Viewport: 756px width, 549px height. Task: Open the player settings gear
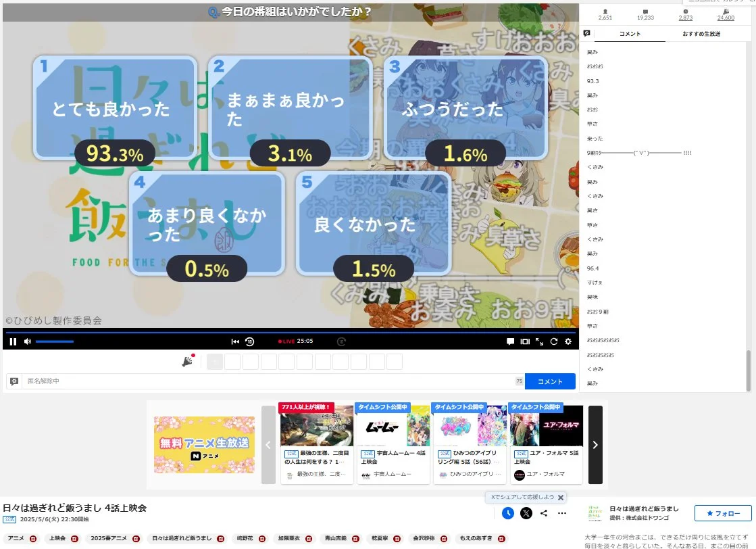tap(568, 341)
